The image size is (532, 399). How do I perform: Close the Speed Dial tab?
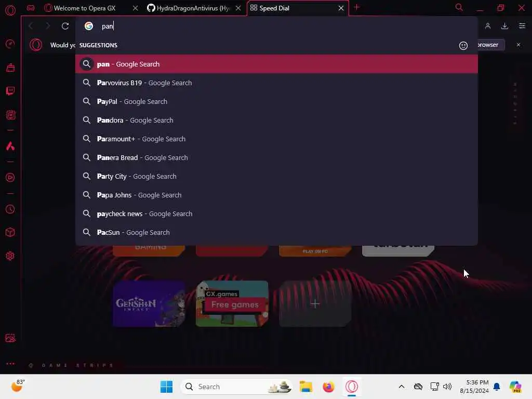click(341, 8)
